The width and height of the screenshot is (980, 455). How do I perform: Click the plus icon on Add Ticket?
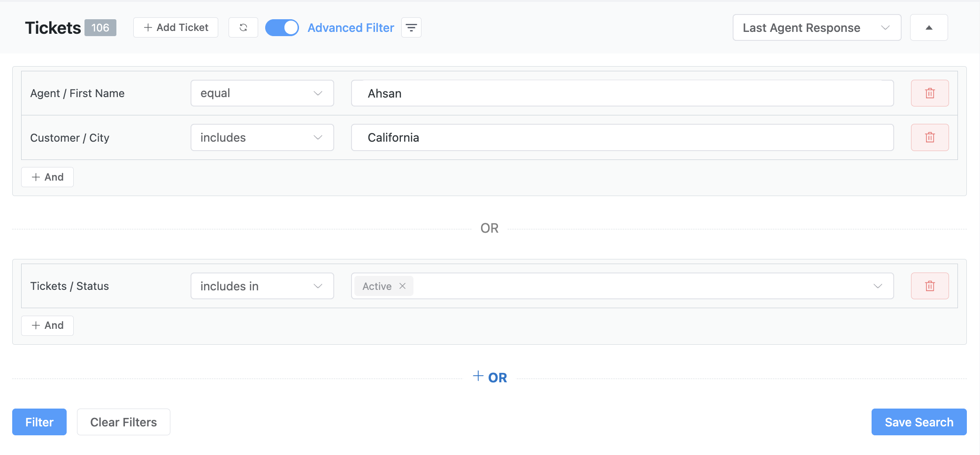coord(148,27)
